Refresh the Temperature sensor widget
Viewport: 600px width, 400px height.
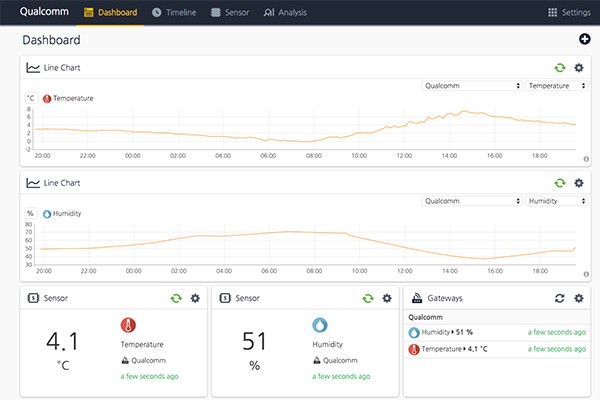176,298
